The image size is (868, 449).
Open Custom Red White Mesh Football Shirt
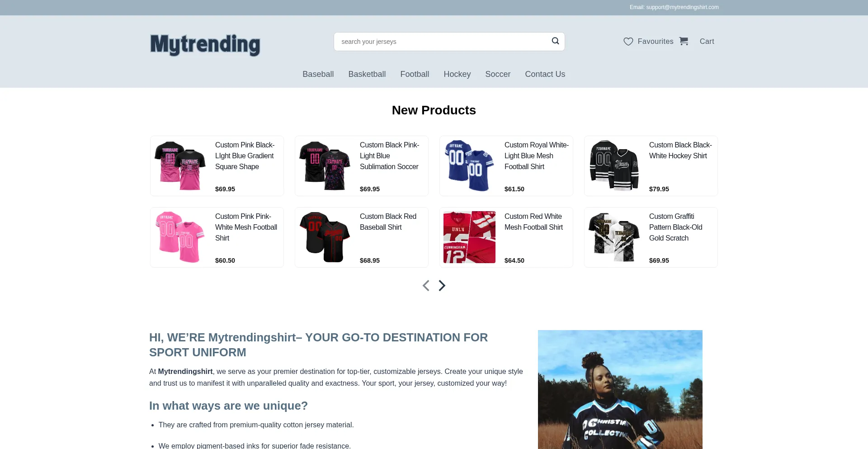533,222
